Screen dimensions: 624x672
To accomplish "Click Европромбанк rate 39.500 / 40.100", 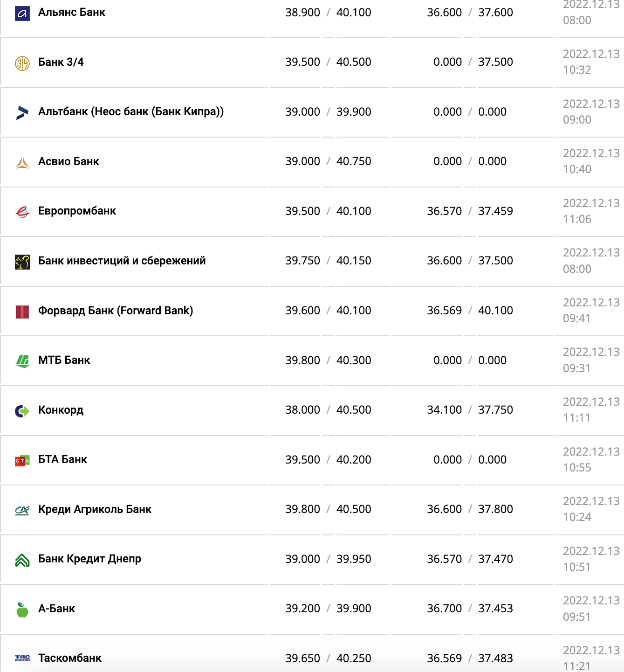I will [328, 211].
